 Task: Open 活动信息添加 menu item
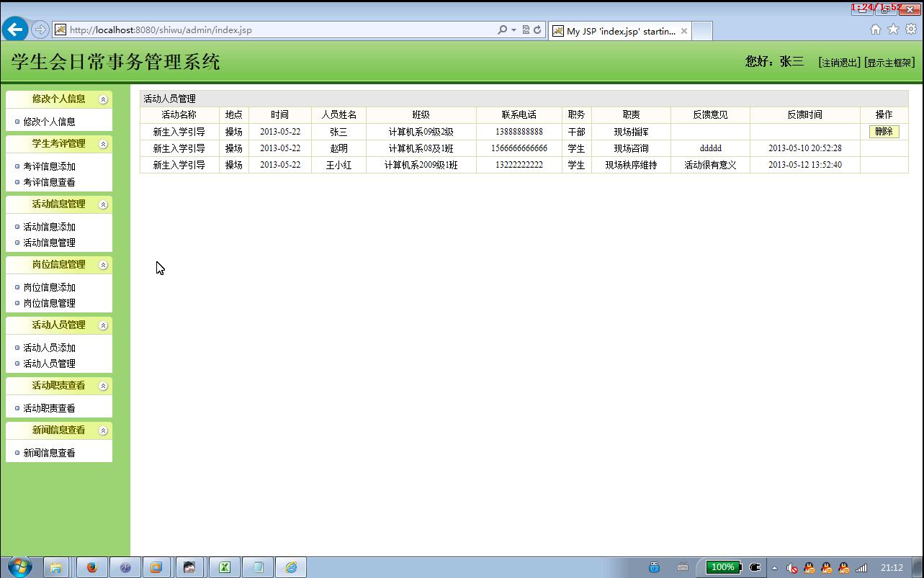point(49,227)
